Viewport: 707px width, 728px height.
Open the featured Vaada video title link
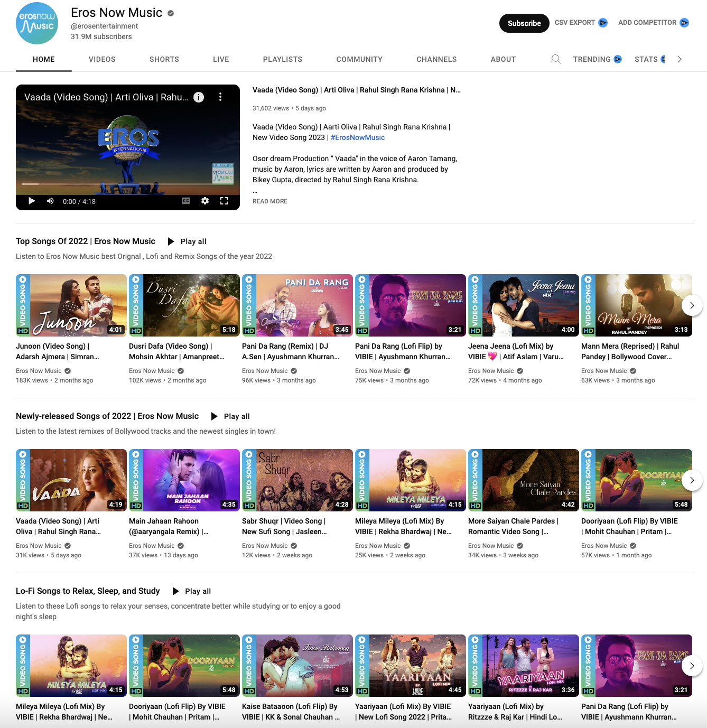point(357,90)
